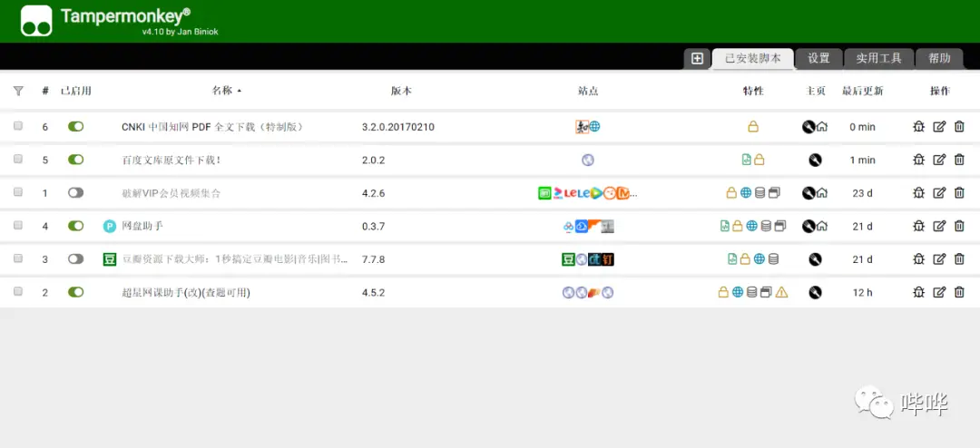The width and height of the screenshot is (980, 448).
Task: Click the green 豆 site icon in 站点 column
Action: coord(568,258)
